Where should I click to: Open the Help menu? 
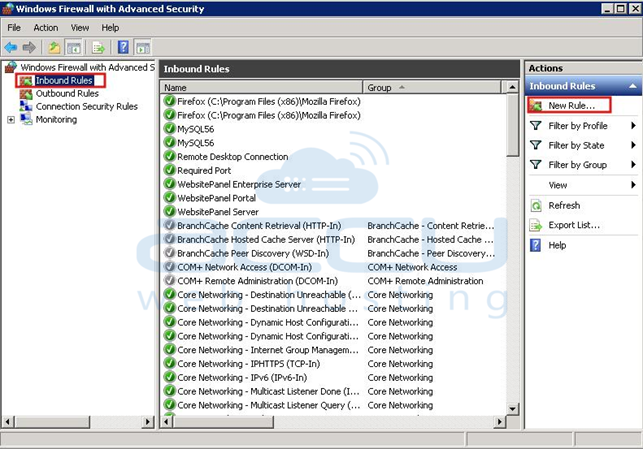[x=110, y=28]
